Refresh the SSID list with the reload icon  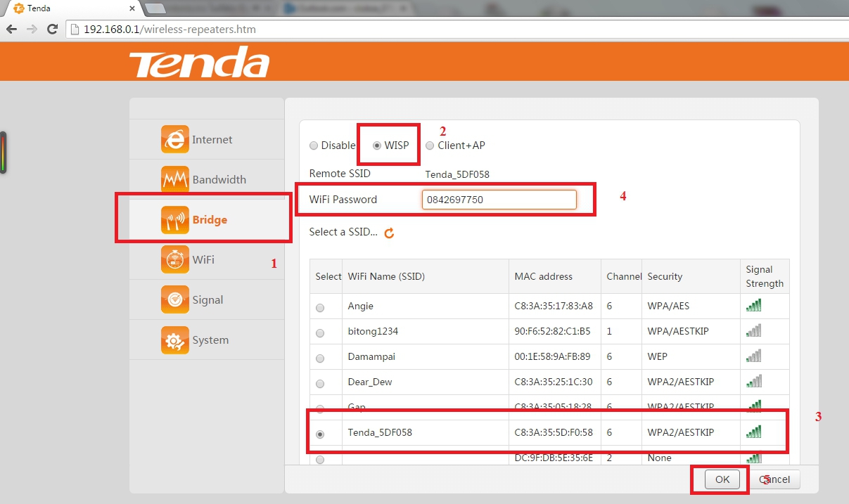(389, 233)
